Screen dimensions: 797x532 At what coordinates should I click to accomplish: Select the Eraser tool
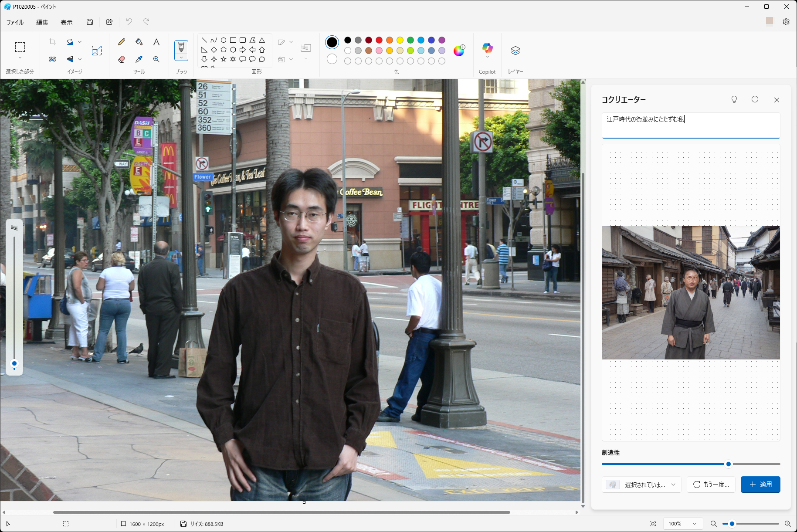point(122,59)
